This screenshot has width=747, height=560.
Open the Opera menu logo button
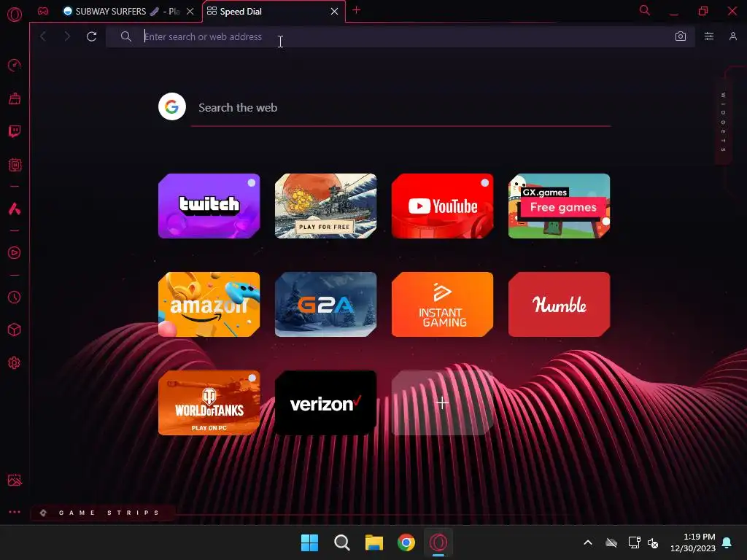point(15,14)
